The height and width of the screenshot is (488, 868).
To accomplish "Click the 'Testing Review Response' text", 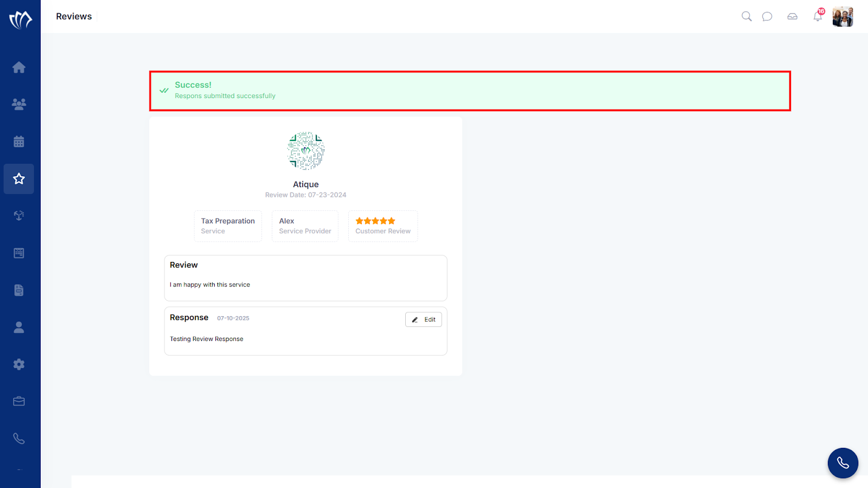I will (207, 339).
